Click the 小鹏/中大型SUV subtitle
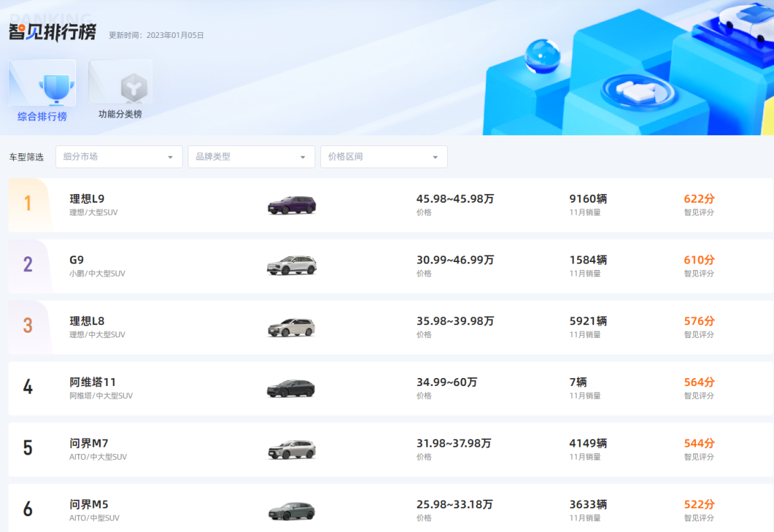This screenshot has width=774, height=532. [x=97, y=274]
